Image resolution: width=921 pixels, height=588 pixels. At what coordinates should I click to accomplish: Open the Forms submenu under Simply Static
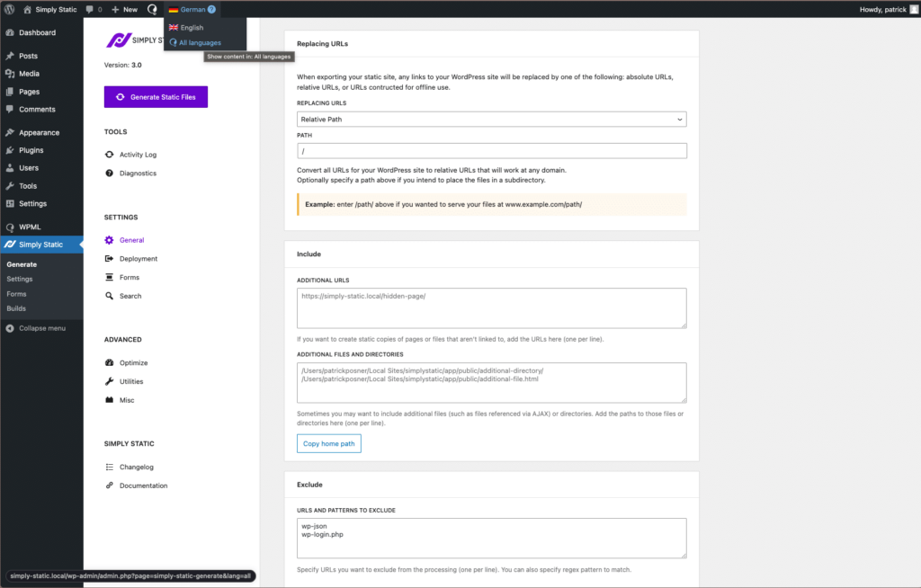[16, 294]
